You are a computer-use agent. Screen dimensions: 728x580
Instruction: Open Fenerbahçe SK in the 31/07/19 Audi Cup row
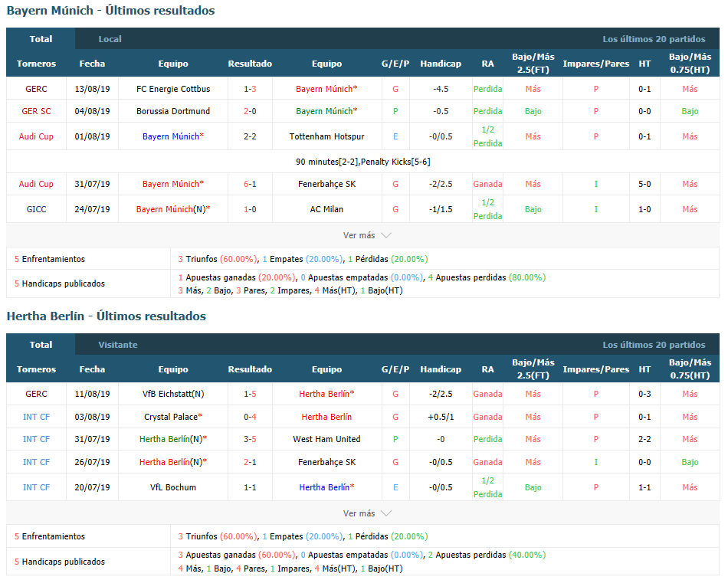327,184
